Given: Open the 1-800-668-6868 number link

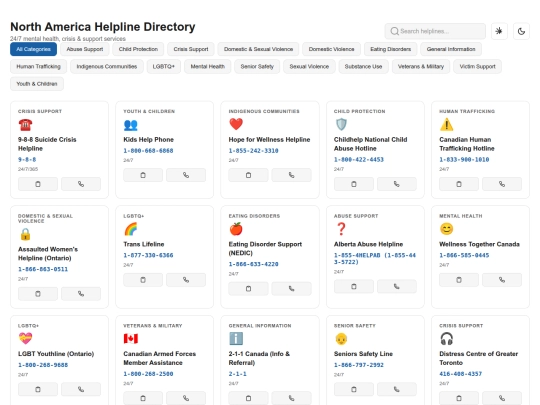Looking at the screenshot, I should (148, 150).
